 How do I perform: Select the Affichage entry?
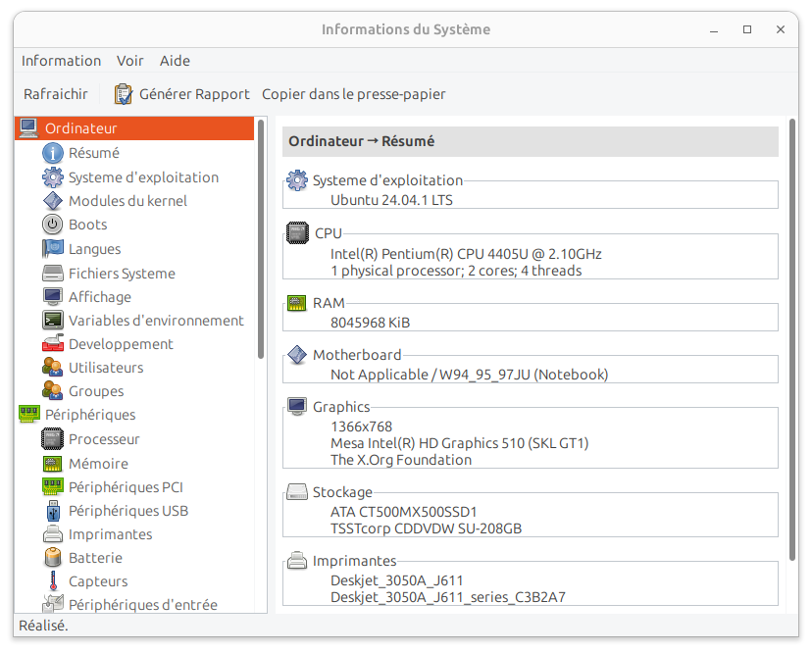tap(100, 297)
